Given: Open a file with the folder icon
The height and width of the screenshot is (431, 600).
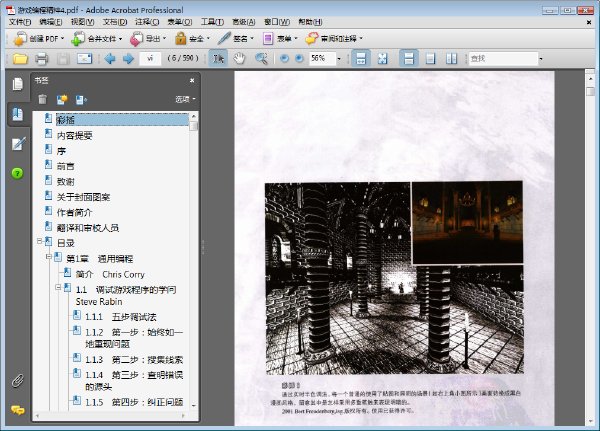Looking at the screenshot, I should point(20,59).
